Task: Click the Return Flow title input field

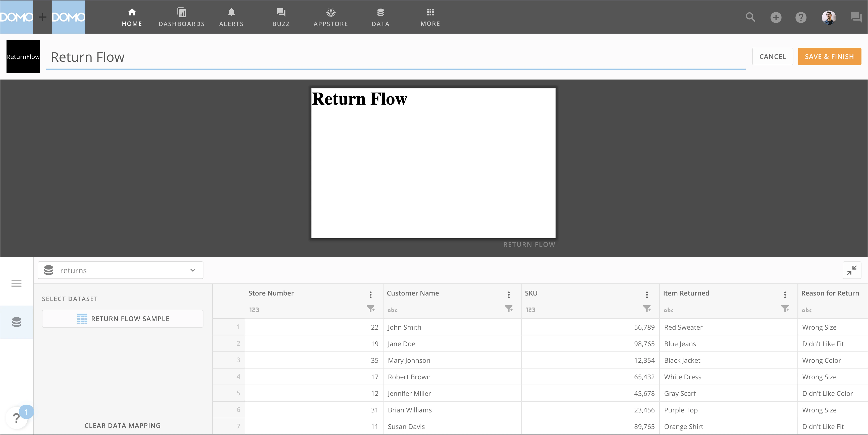Action: click(x=396, y=57)
